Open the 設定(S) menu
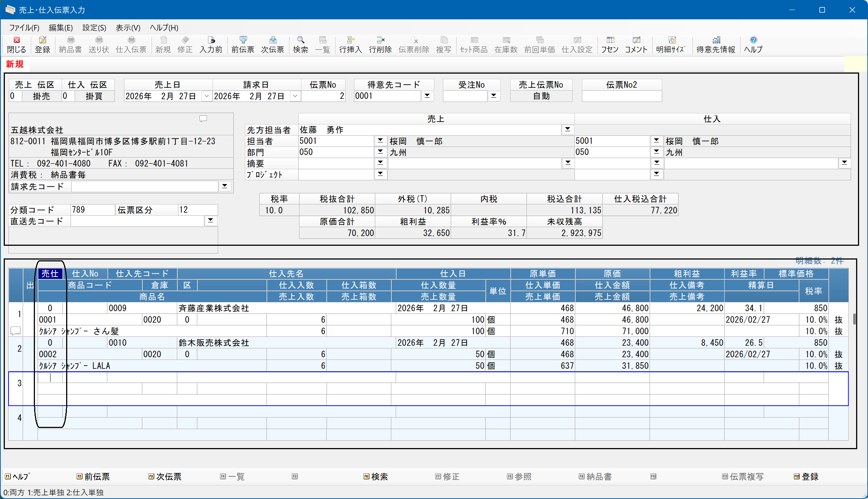868x499 pixels. [94, 28]
